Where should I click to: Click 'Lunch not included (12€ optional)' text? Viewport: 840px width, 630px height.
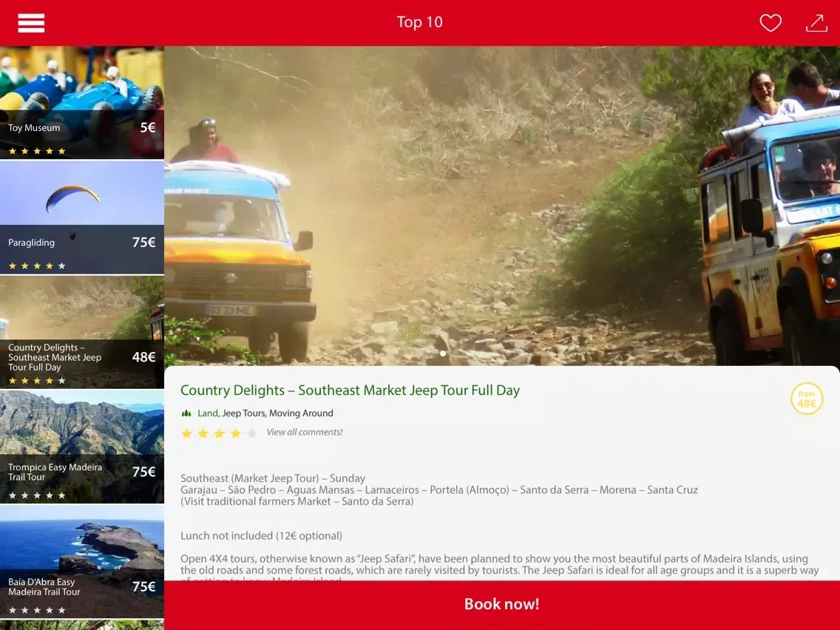[x=262, y=535]
